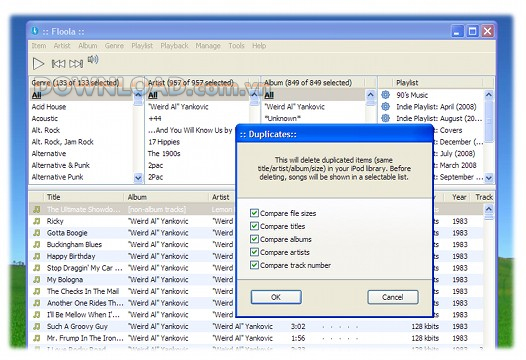The width and height of the screenshot is (526, 360).
Task: Open the Album menu
Action: [x=88, y=46]
